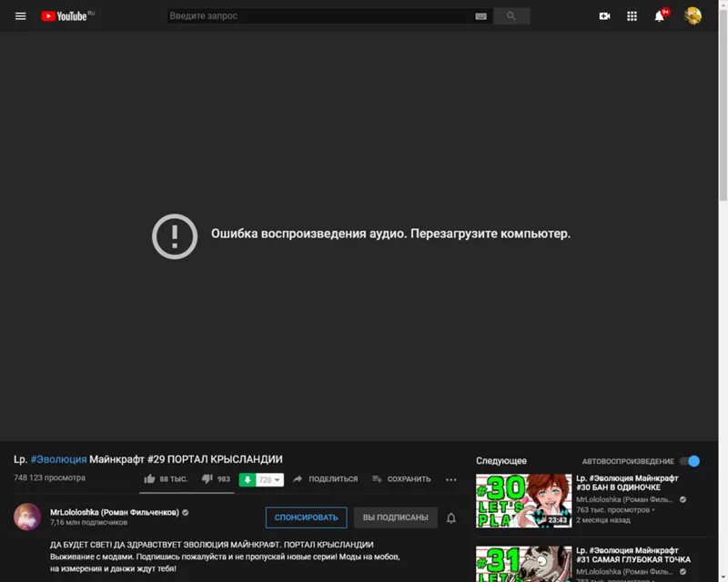Open the #30 episode thumbnail
Image resolution: width=728 pixels, height=582 pixels.
coord(524,501)
